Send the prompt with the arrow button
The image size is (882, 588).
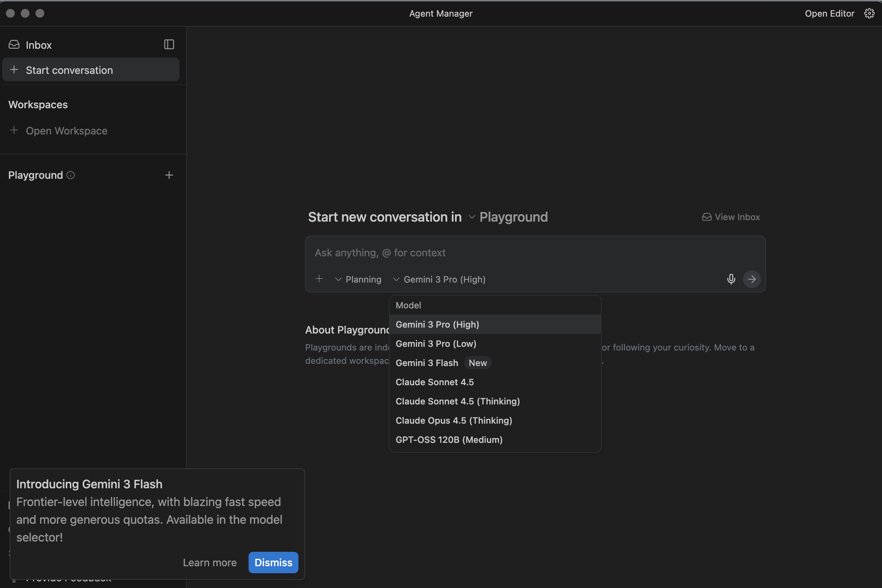[752, 279]
